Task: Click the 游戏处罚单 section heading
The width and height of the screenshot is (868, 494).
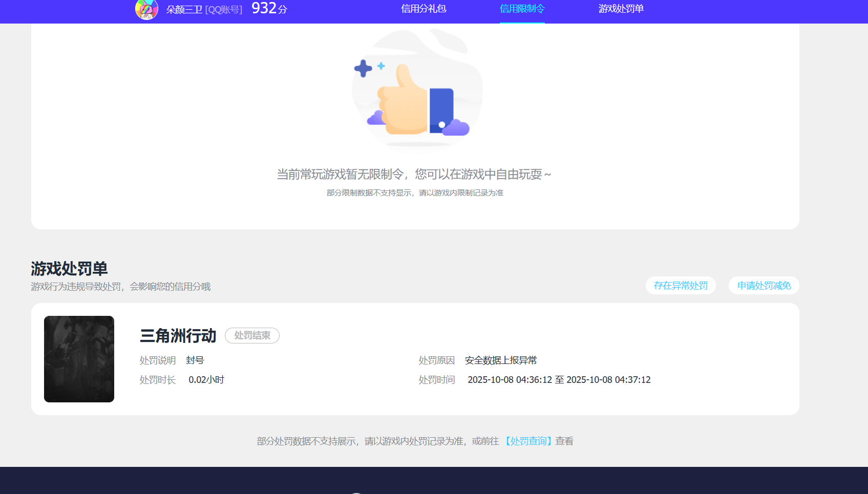Action: point(69,269)
